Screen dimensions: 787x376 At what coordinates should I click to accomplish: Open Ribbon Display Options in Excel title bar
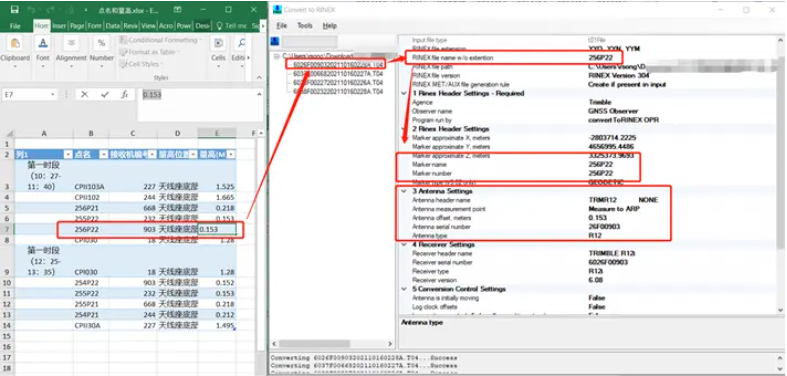(x=177, y=10)
